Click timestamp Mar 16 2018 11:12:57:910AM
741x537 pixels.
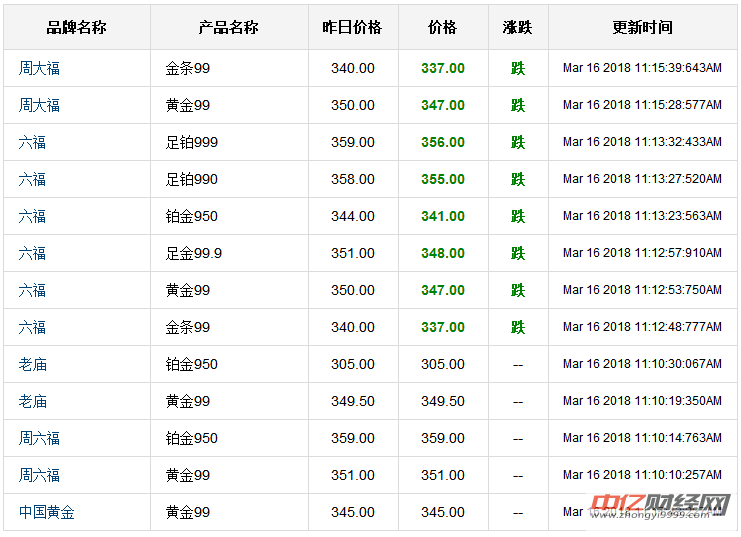click(x=642, y=253)
